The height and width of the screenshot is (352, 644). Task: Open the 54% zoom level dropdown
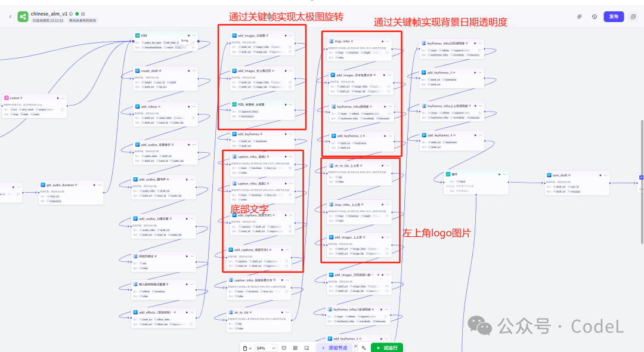pyautogui.click(x=266, y=348)
